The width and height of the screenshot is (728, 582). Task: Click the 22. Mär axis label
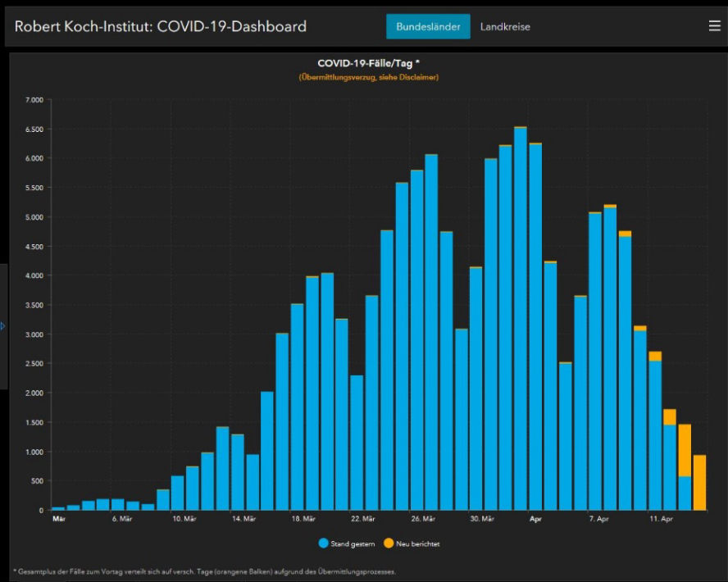tap(363, 519)
